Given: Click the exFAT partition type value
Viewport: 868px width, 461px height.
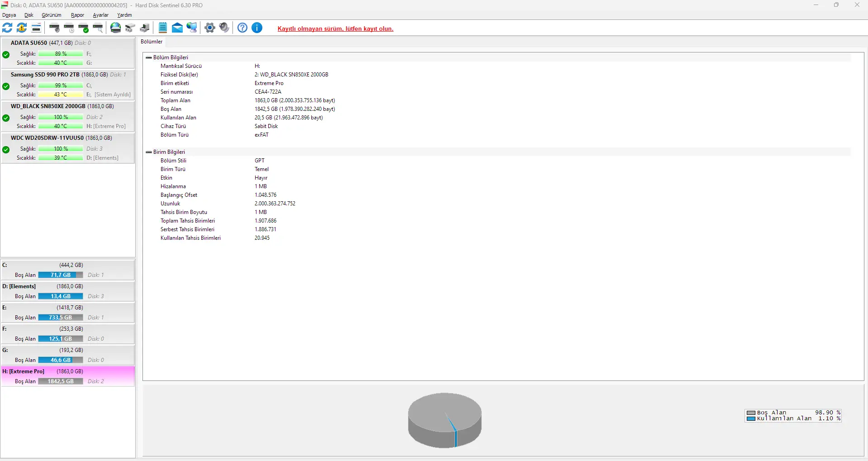Looking at the screenshot, I should tap(261, 135).
